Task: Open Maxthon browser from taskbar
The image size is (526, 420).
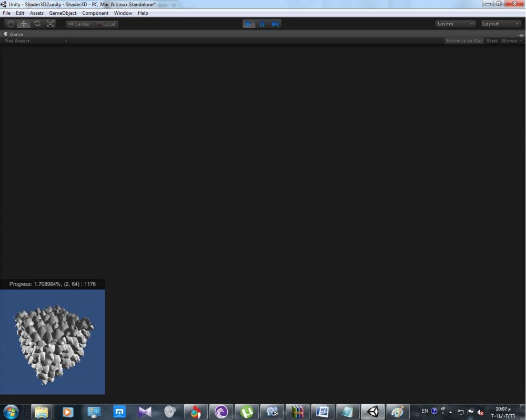Action: [119, 412]
